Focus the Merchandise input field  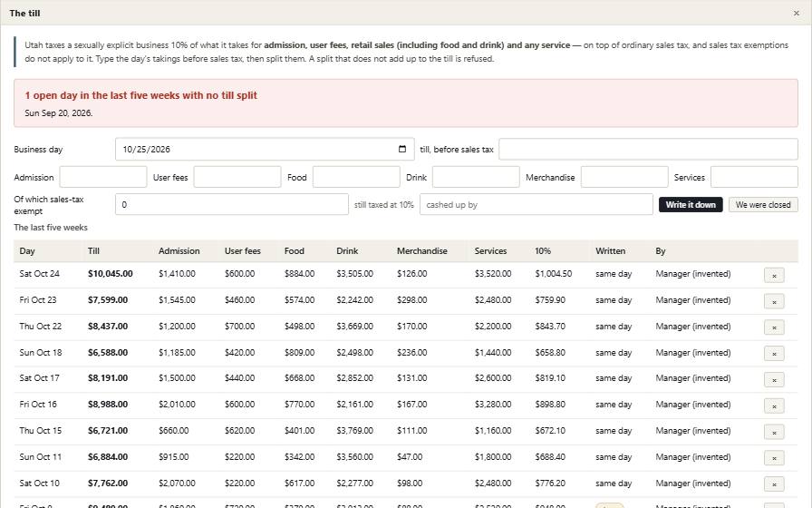[x=624, y=177]
